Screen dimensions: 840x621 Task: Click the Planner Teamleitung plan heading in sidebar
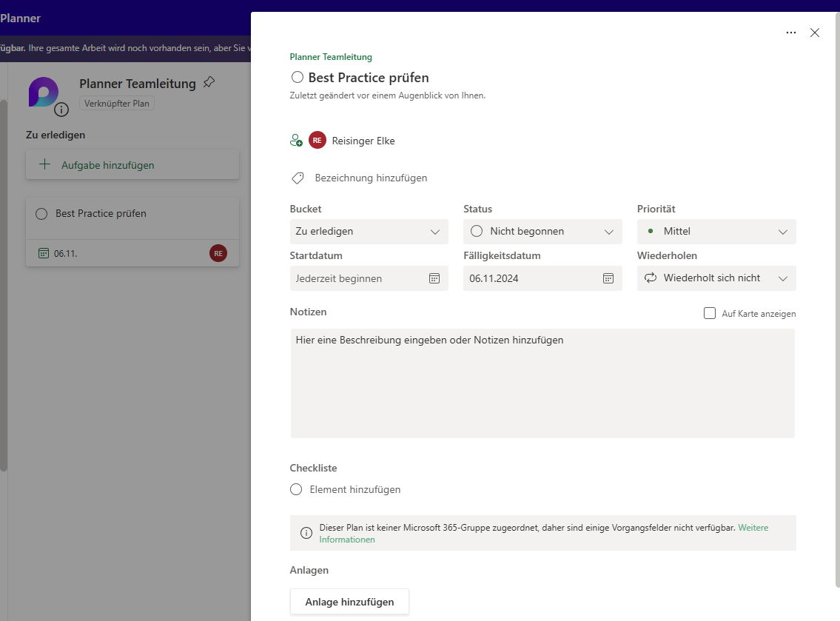tap(138, 84)
